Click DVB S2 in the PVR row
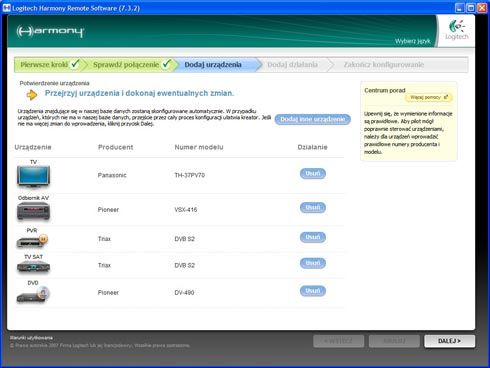Viewport: 490px width, 368px height. [x=184, y=239]
